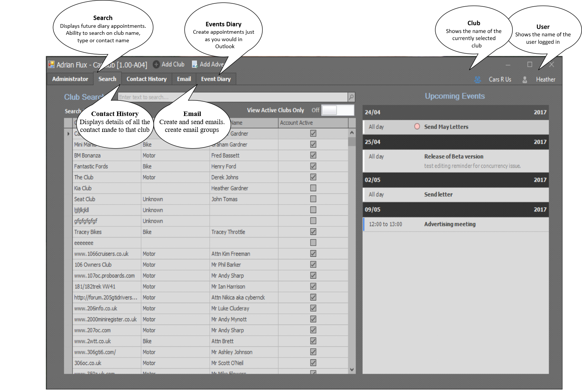This screenshot has height=392, width=582.
Task: Click contact name Fred Bassett
Action: pyautogui.click(x=225, y=156)
